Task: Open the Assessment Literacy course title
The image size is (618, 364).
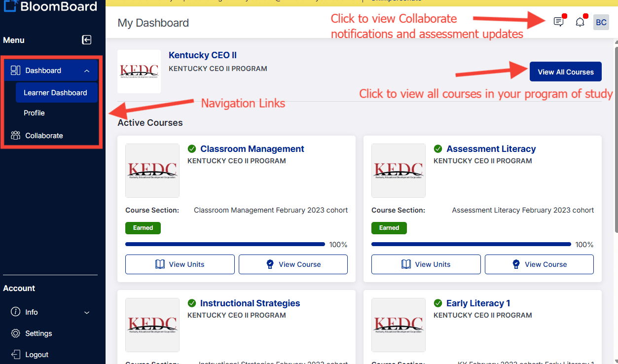Action: point(491,149)
